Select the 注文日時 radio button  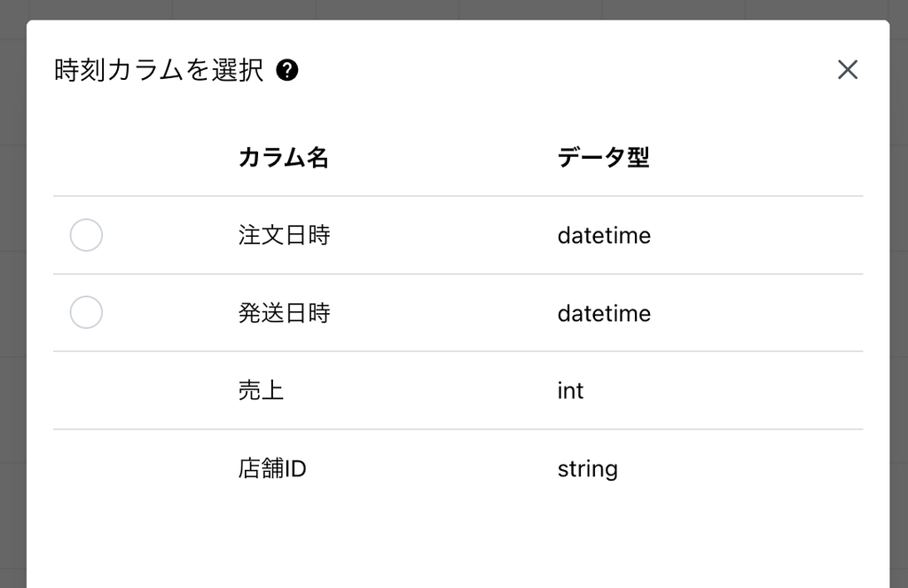(86, 236)
